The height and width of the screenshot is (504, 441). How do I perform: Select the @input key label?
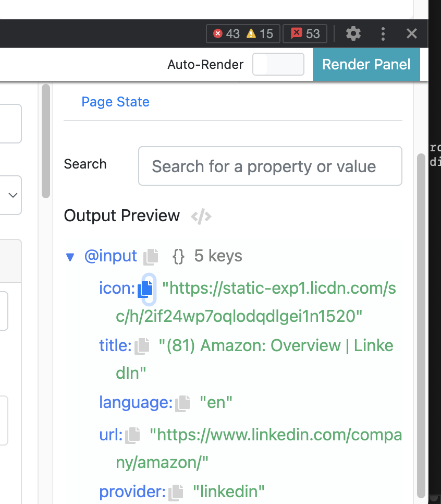tap(111, 256)
